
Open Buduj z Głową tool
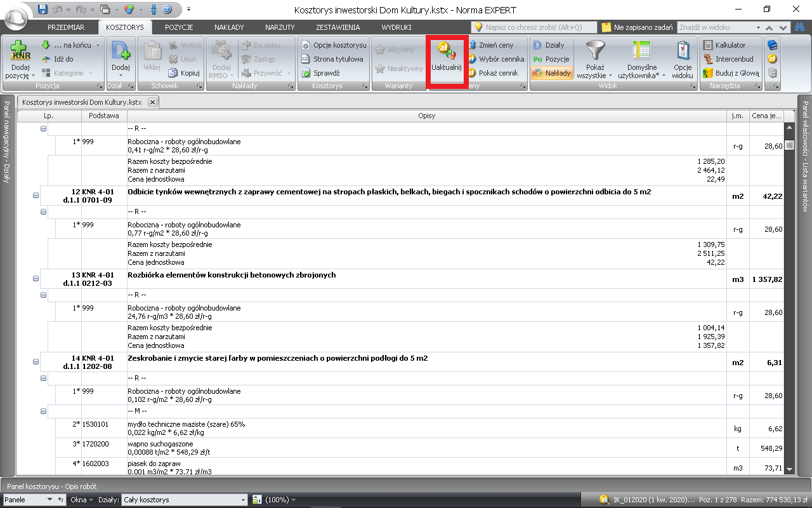(x=731, y=73)
